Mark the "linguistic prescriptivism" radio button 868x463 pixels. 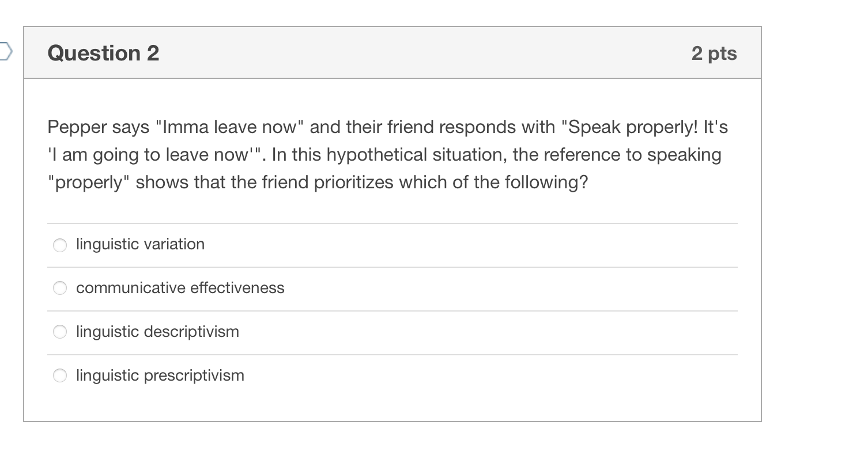(60, 376)
